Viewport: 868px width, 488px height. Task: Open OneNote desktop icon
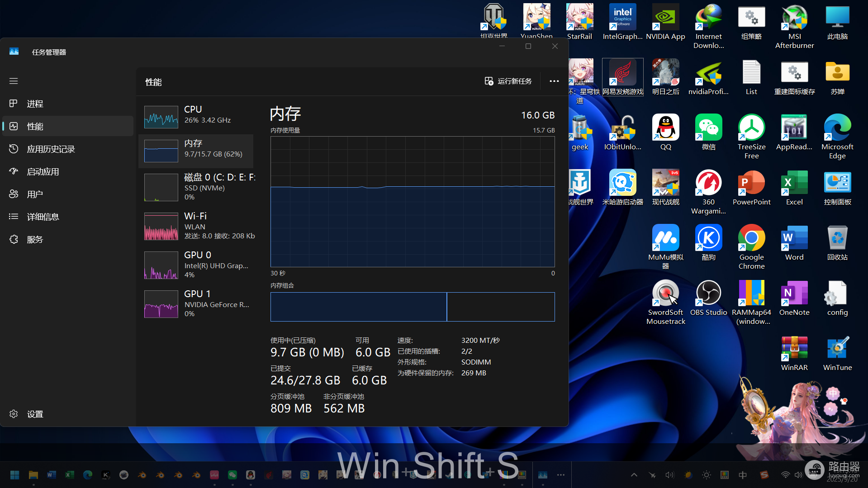click(x=794, y=298)
